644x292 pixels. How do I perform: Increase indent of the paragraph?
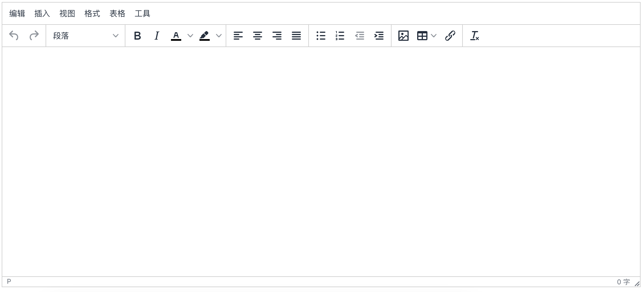(x=379, y=36)
